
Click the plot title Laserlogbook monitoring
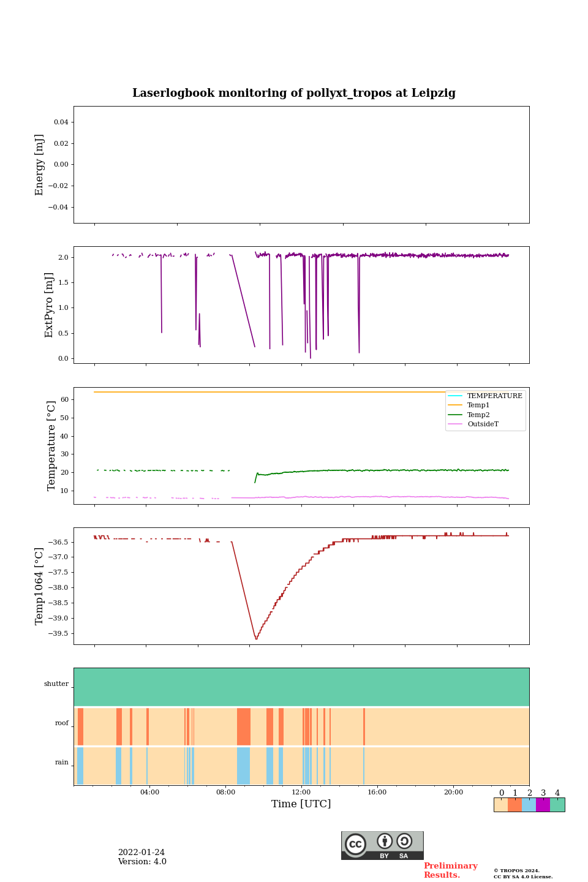click(x=294, y=93)
